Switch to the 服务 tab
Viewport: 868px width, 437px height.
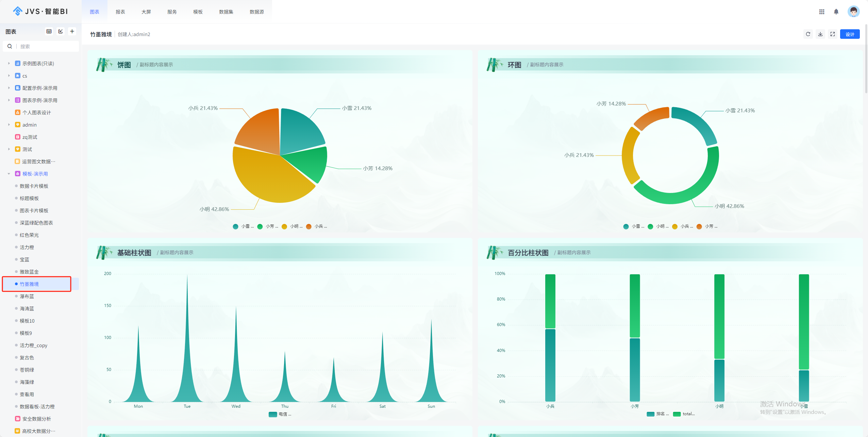[x=172, y=12]
